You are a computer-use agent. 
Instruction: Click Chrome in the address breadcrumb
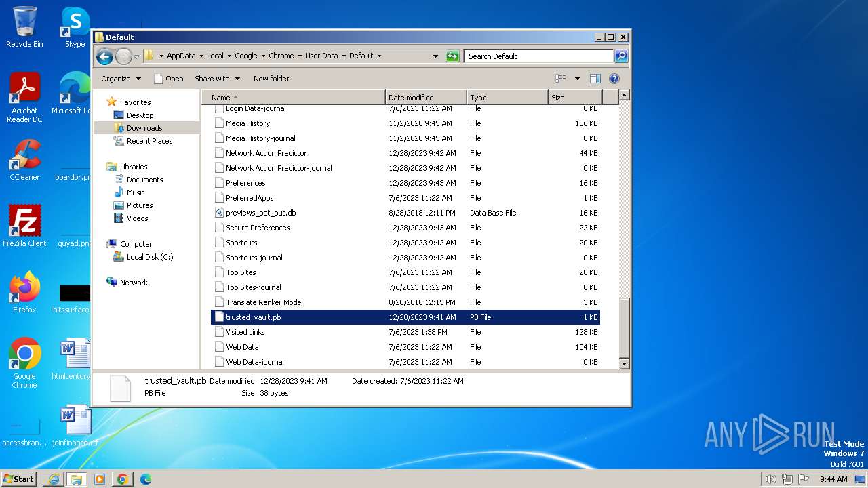[281, 56]
